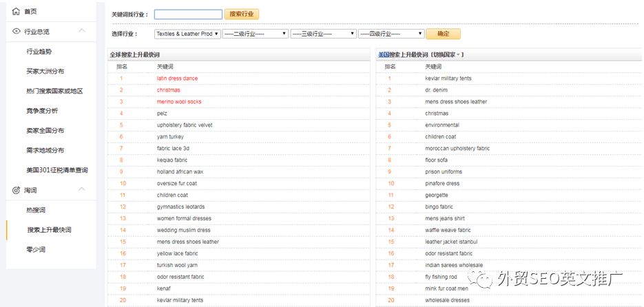Click keyword 'environmental'
The height and width of the screenshot is (307, 644).
442,125
